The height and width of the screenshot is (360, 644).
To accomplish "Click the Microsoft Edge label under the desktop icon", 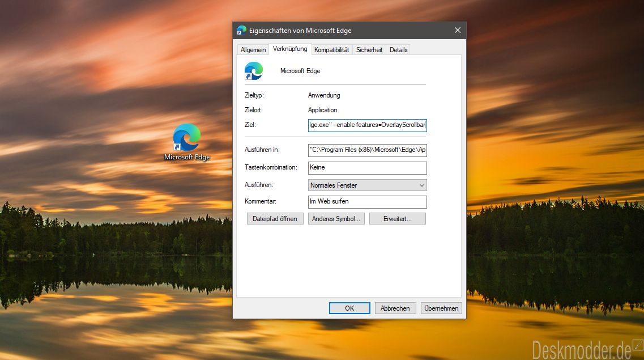I will point(187,157).
